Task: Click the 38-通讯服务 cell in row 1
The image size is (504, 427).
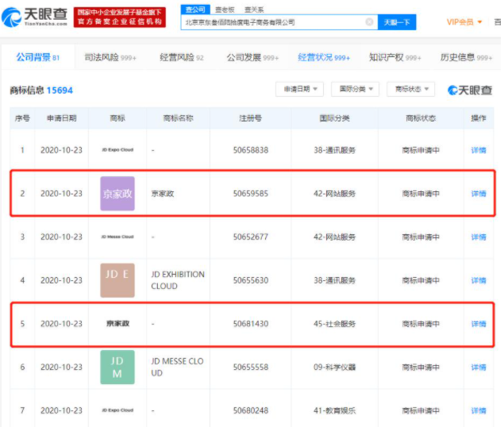Action: [x=335, y=150]
